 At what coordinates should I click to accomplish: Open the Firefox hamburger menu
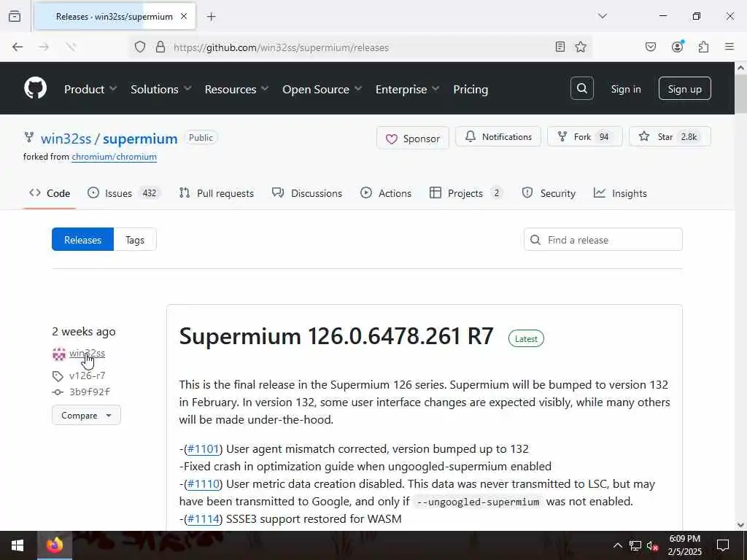729,47
